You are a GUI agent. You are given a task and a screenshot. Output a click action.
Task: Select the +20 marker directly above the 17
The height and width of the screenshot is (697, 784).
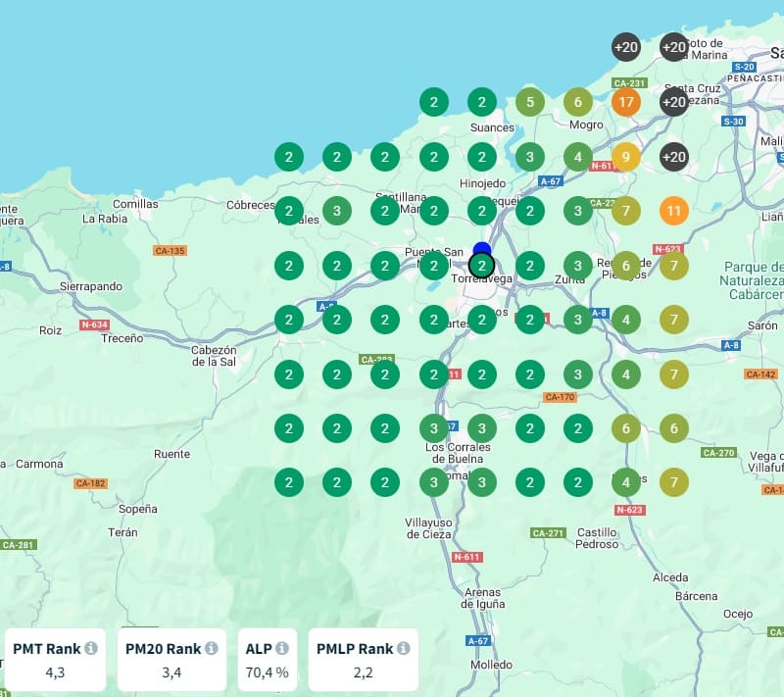pos(626,47)
